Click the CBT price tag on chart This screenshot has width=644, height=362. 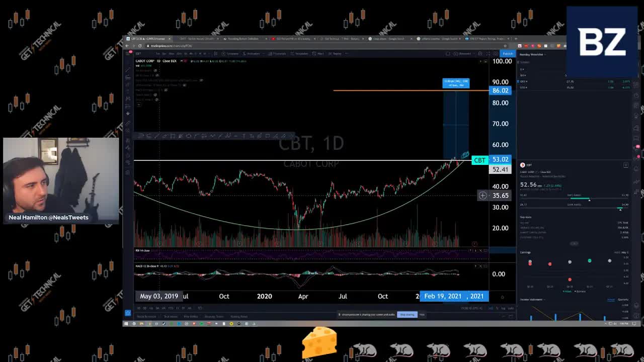(x=479, y=160)
